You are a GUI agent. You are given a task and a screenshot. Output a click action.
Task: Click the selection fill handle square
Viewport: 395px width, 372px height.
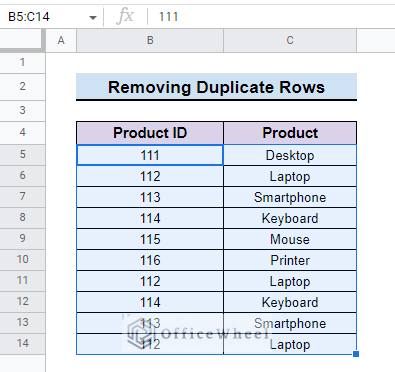pos(356,354)
